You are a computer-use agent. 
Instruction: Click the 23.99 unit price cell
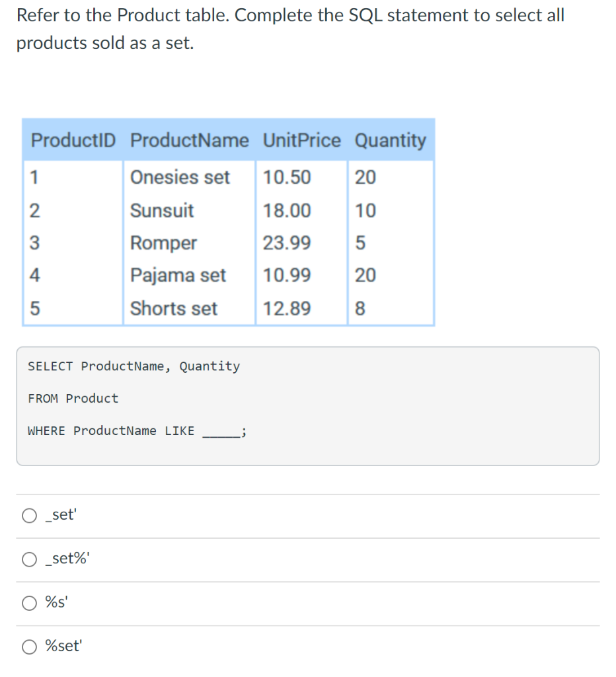pyautogui.click(x=287, y=243)
